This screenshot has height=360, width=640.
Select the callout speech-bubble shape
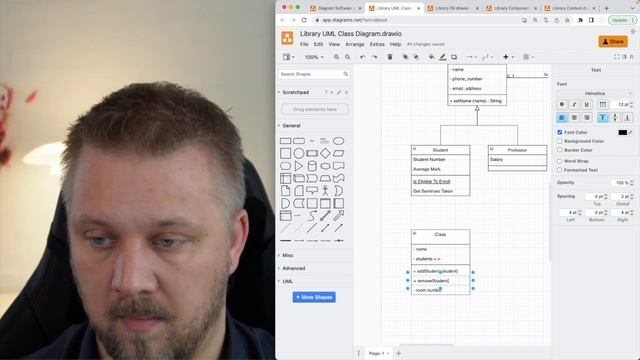312,191
